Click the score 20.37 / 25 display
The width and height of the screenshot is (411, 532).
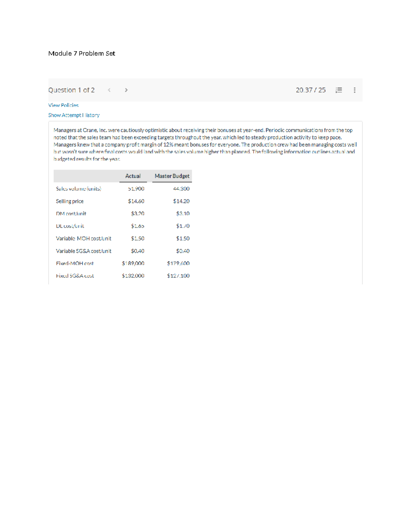[310, 90]
